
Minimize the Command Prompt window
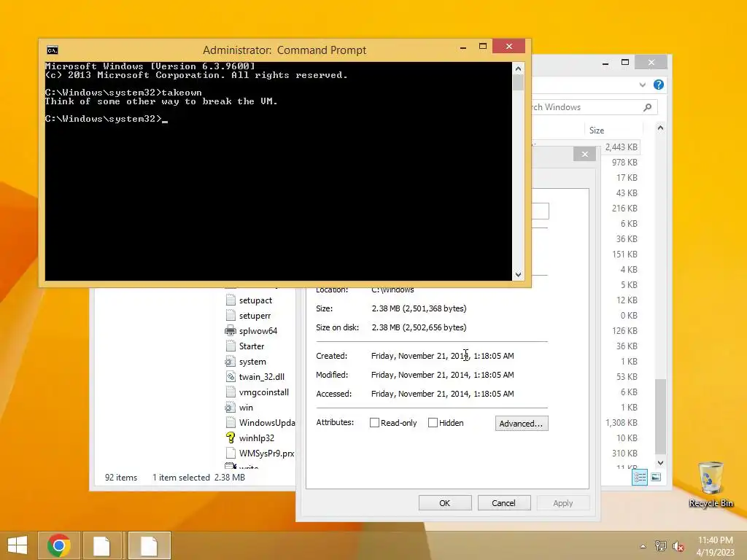coord(463,46)
